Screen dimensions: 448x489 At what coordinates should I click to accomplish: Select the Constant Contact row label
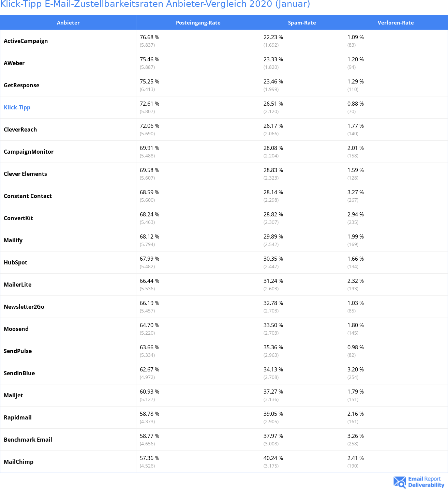(28, 196)
